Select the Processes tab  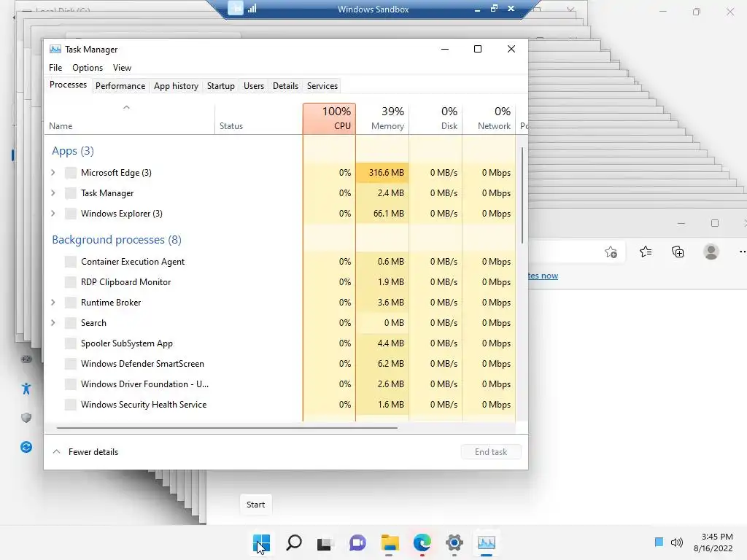(68, 85)
